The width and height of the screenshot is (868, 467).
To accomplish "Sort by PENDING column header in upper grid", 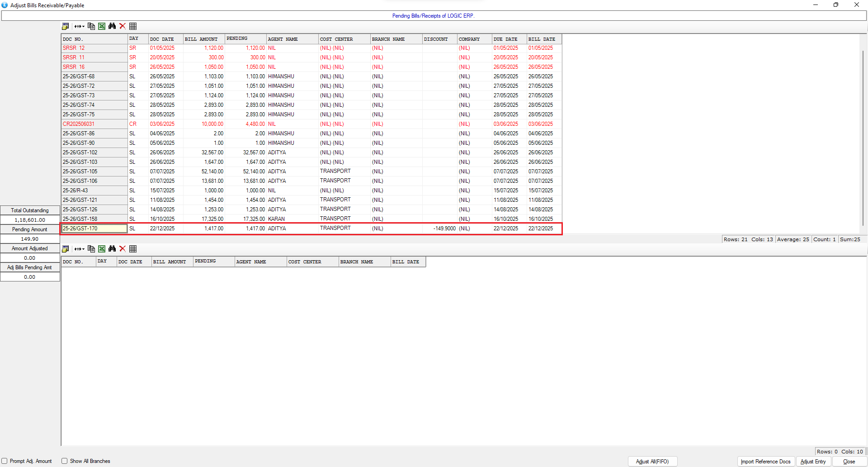I will pyautogui.click(x=245, y=39).
